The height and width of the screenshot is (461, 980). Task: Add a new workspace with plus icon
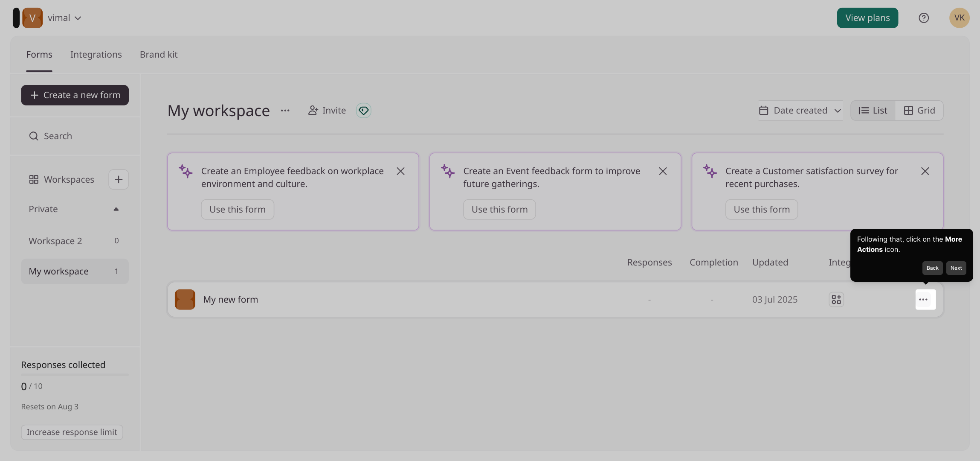pyautogui.click(x=119, y=179)
